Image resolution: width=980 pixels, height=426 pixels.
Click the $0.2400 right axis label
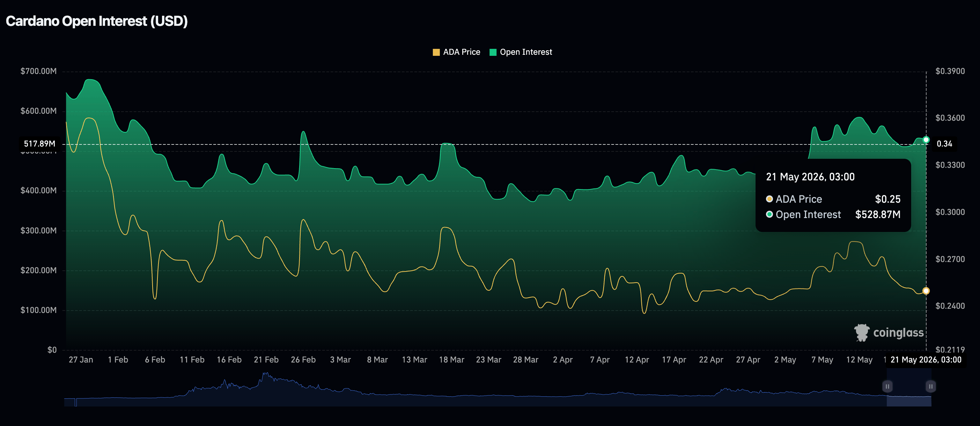[x=950, y=306]
